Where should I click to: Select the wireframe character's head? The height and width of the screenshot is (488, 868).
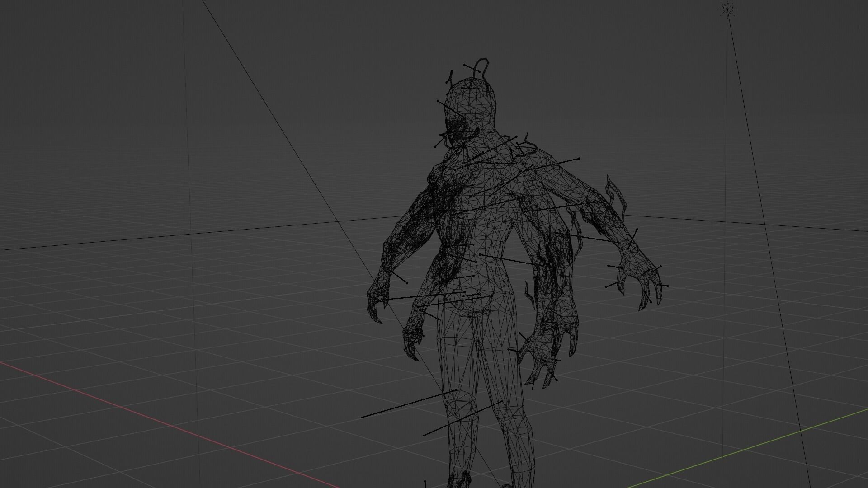[470, 113]
